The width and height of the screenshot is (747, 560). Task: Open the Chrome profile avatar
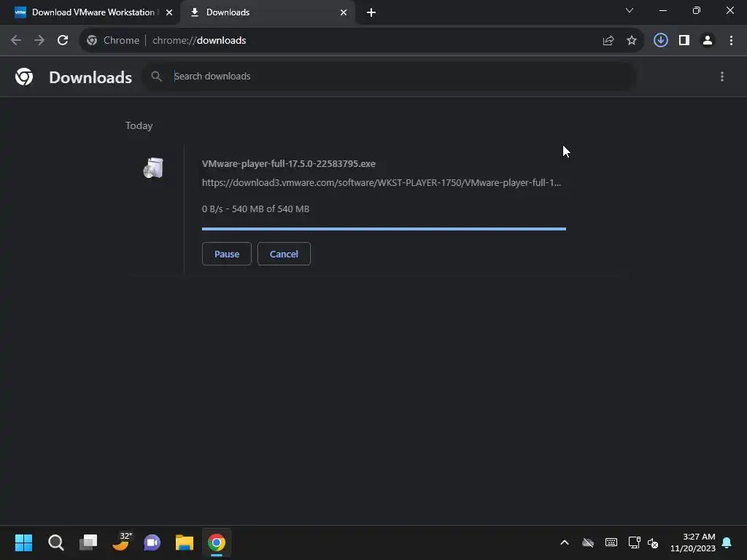(x=708, y=41)
